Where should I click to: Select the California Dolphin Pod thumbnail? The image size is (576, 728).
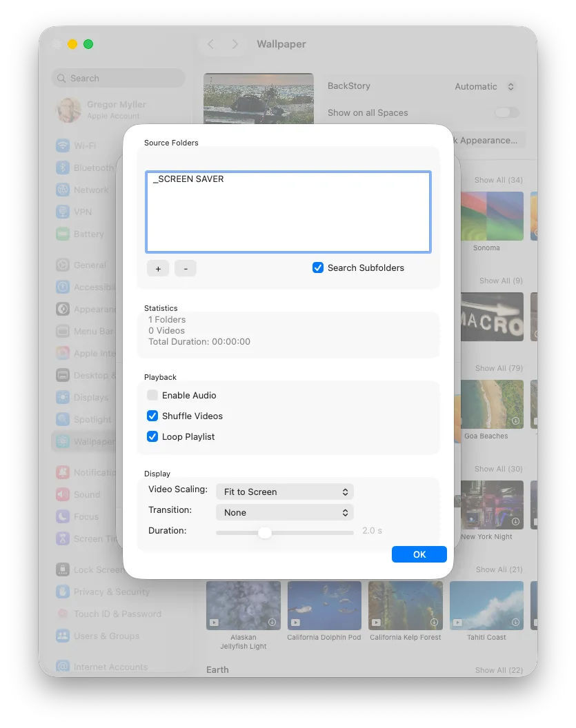[x=324, y=605]
